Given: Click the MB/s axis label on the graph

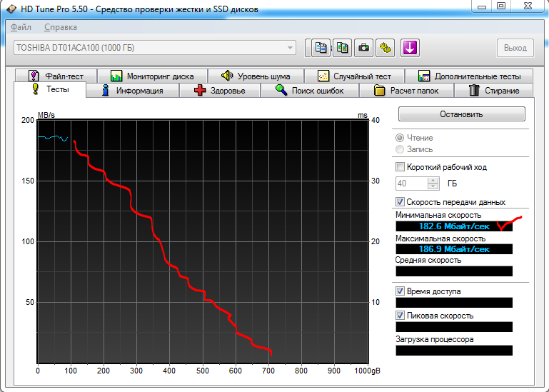Looking at the screenshot, I should [46, 115].
